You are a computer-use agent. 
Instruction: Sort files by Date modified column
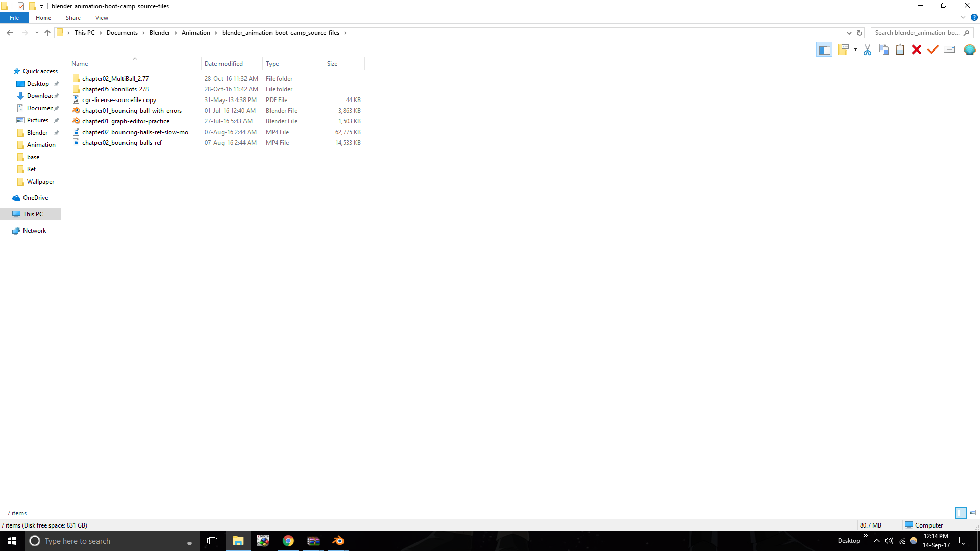224,64
